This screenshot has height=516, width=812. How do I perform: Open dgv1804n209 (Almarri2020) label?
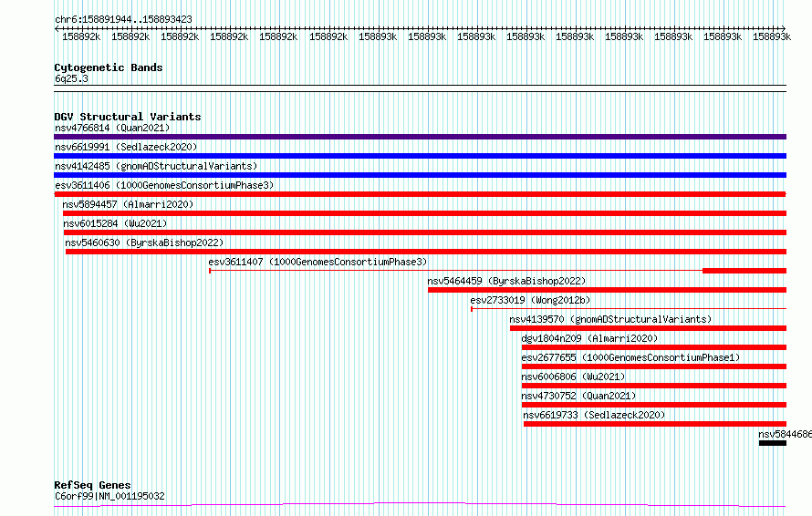point(589,338)
